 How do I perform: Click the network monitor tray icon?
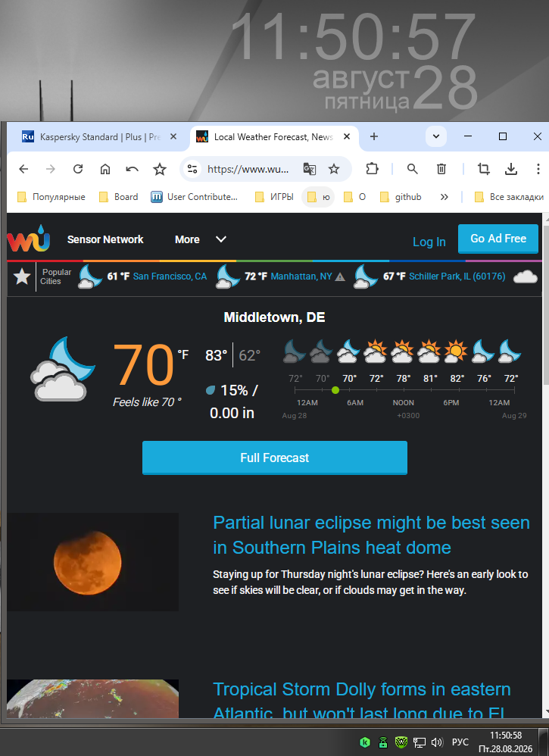[420, 742]
